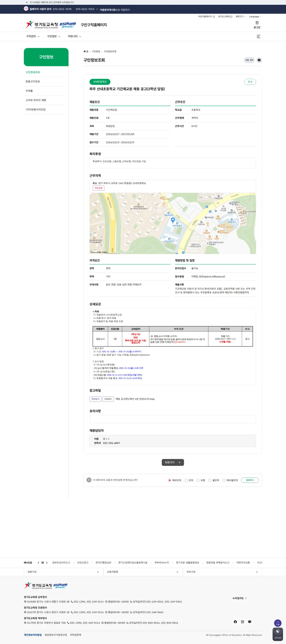286x644 pixels.
Task: Expand the 커뮤니티 nav dropdown
Action: (x=74, y=37)
